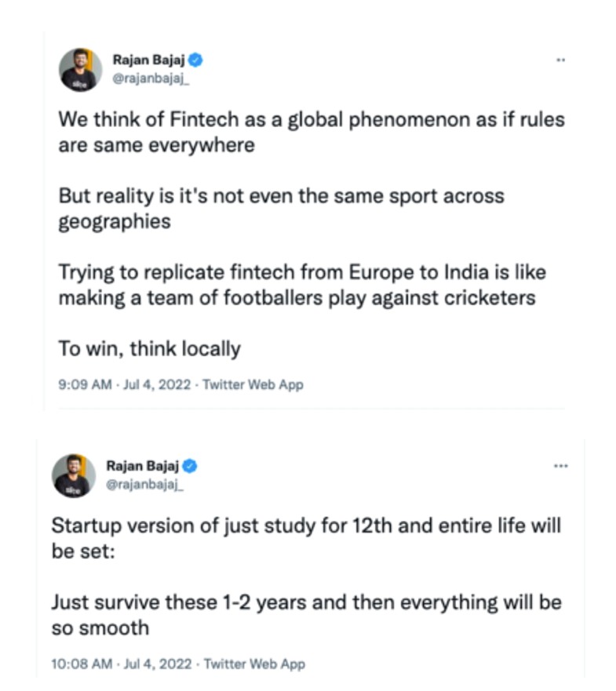
Task: Click the profile avatar on the Startup tweet
Action: (74, 475)
